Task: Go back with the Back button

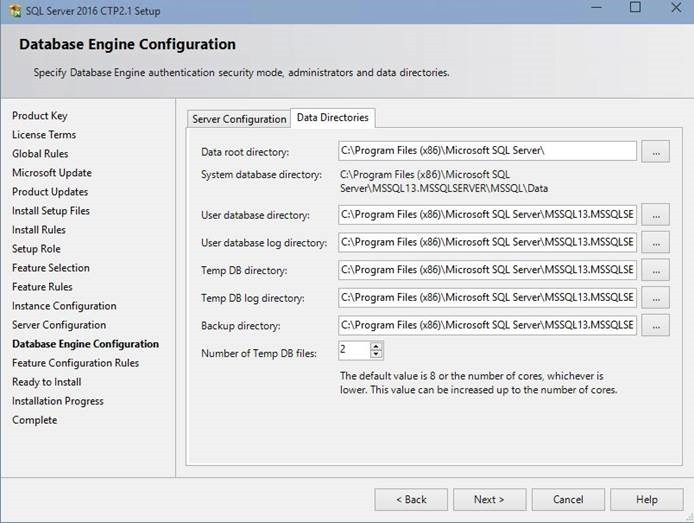Action: 411,500
